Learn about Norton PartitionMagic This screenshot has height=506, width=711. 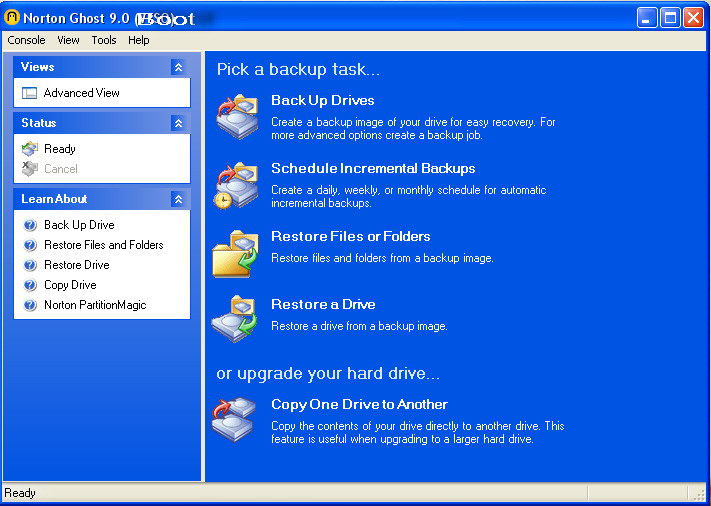coord(95,305)
